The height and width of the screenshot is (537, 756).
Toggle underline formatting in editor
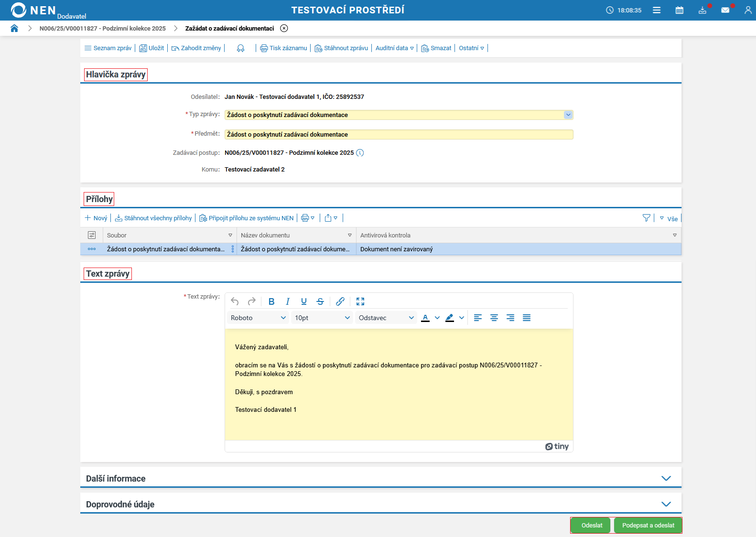304,301
